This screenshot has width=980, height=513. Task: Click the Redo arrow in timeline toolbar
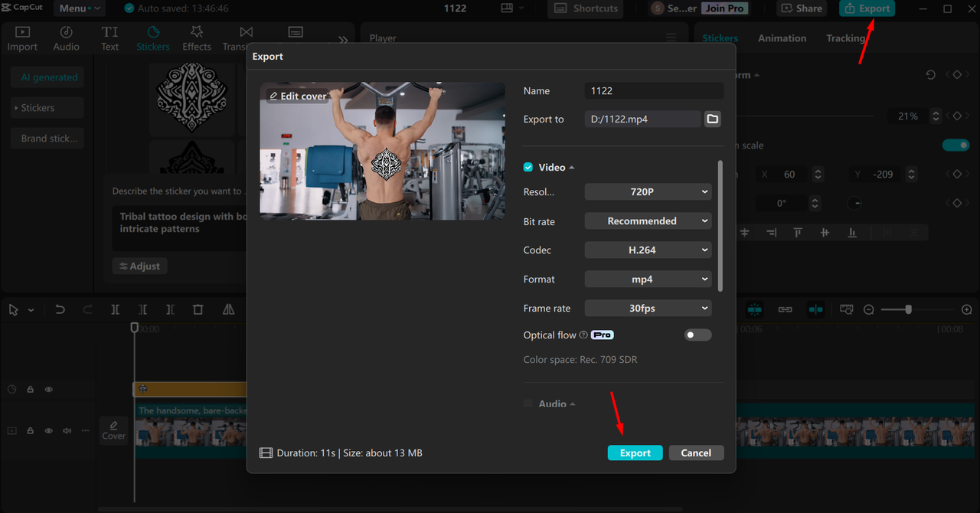(87, 310)
